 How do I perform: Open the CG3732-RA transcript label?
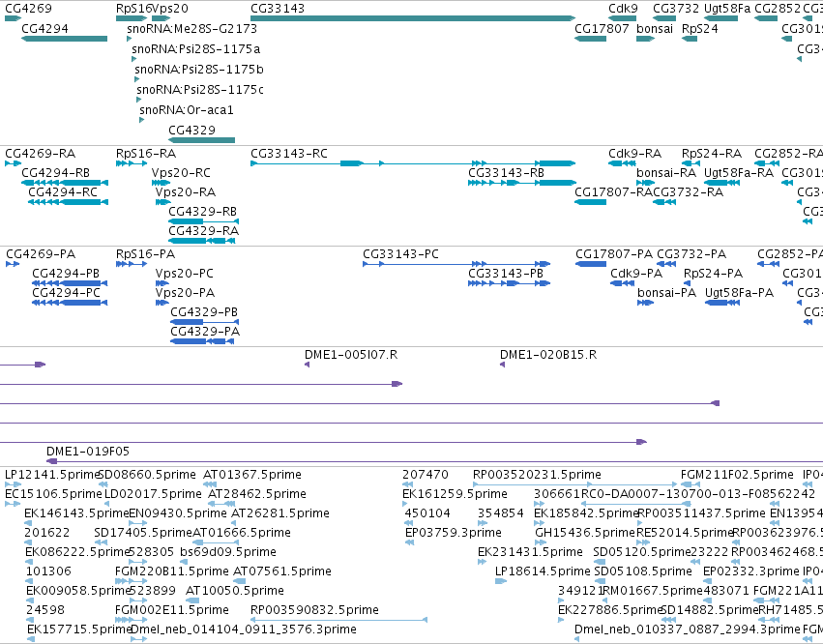click(x=689, y=192)
